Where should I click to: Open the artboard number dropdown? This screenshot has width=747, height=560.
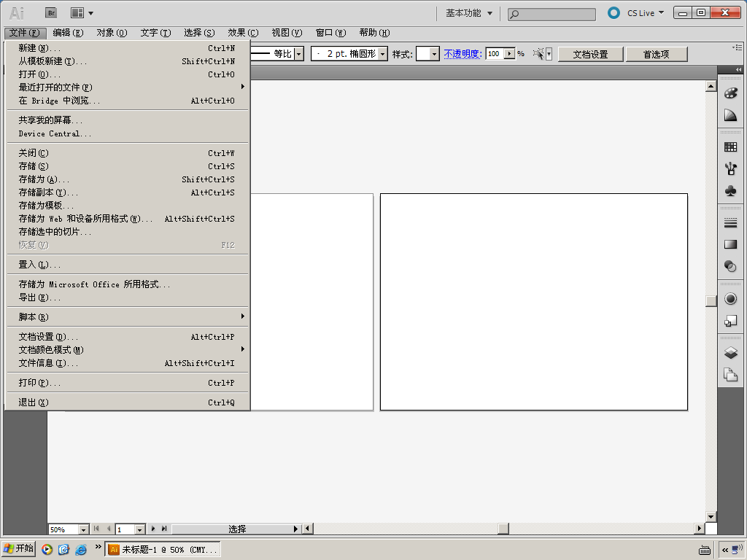(x=139, y=529)
